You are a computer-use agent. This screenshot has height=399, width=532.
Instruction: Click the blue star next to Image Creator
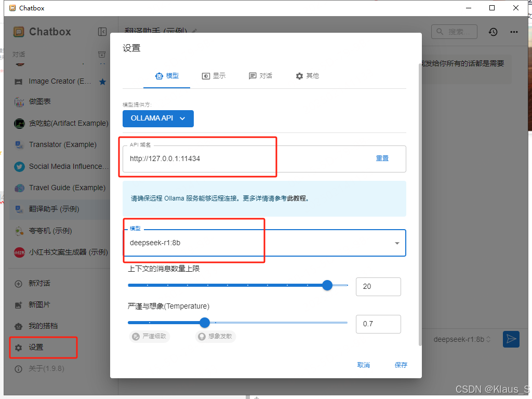click(x=102, y=82)
